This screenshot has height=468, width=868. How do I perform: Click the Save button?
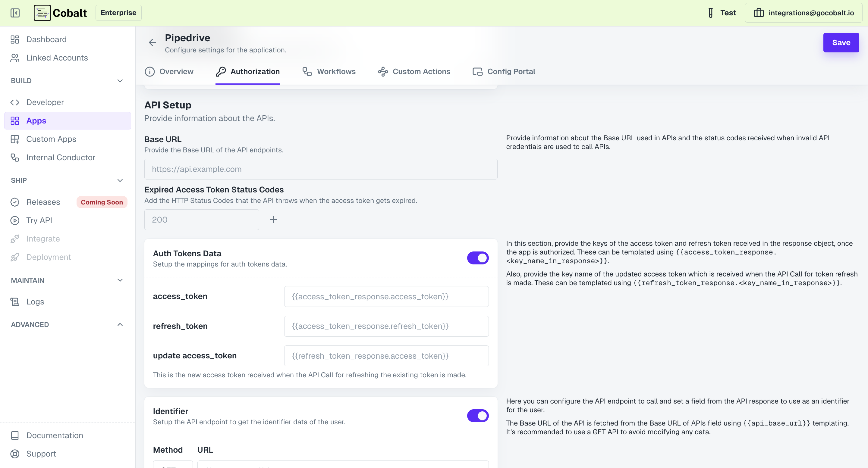pos(841,42)
